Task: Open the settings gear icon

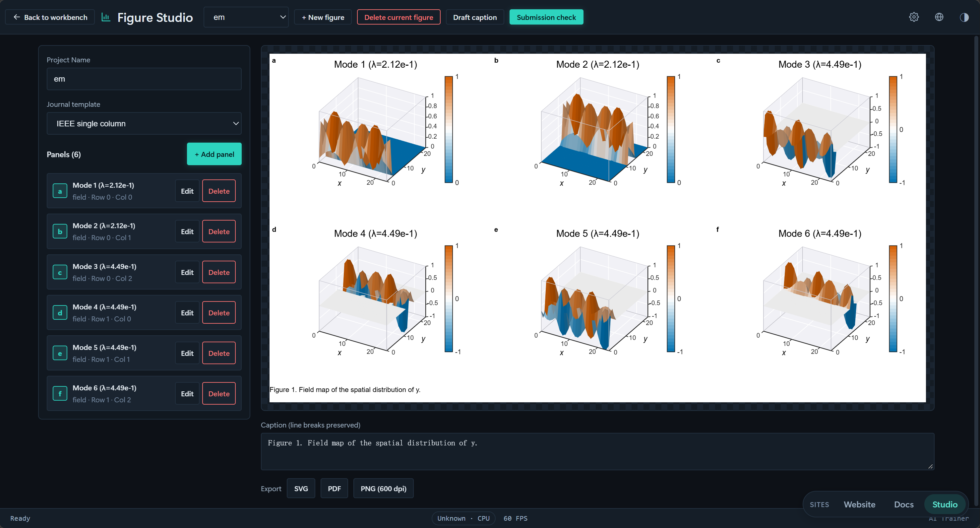Action: coord(914,17)
